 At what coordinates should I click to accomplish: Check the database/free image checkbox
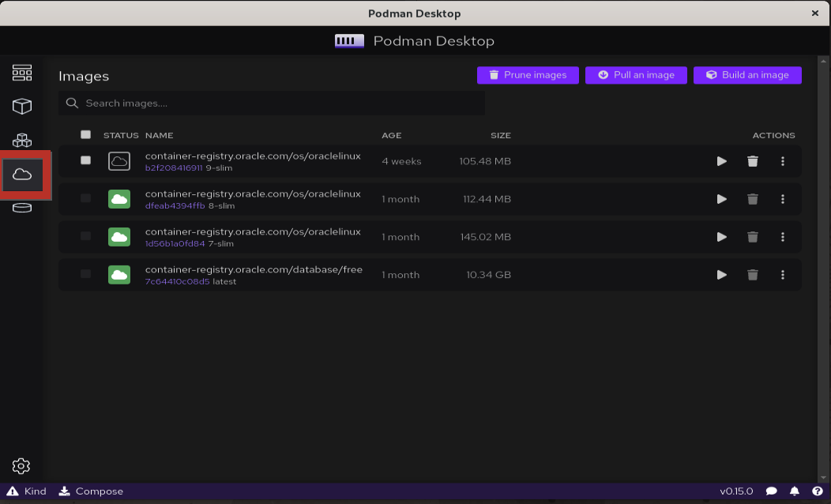pyautogui.click(x=85, y=274)
